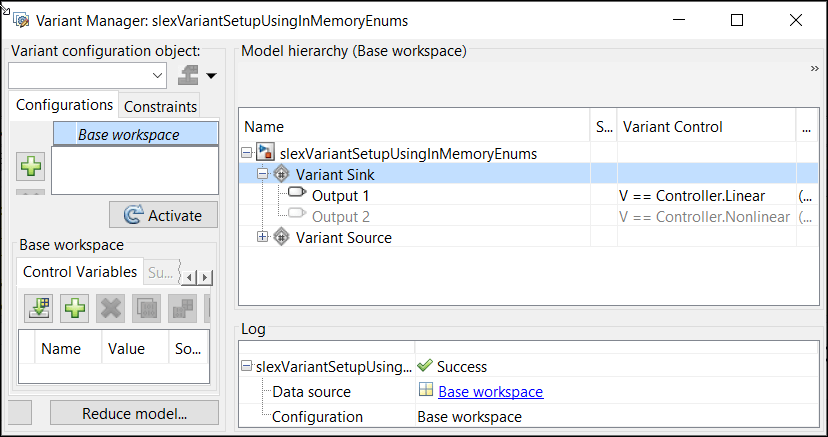
Task: Click the add control variable plus icon
Action: pyautogui.click(x=75, y=308)
